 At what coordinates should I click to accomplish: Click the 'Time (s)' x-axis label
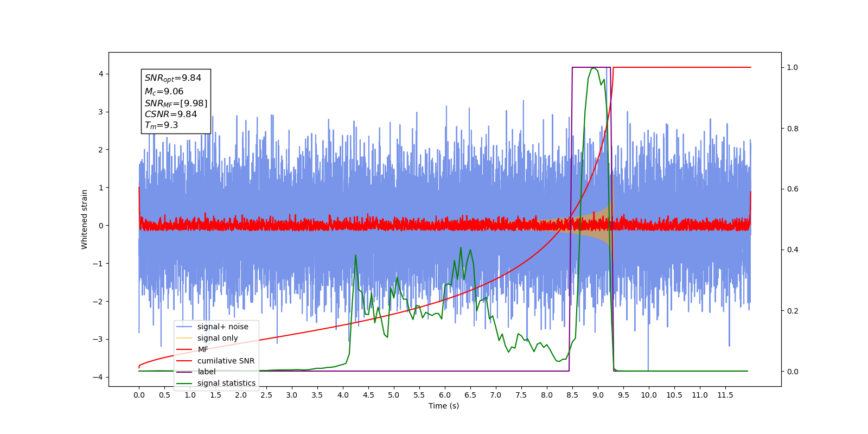pos(444,406)
